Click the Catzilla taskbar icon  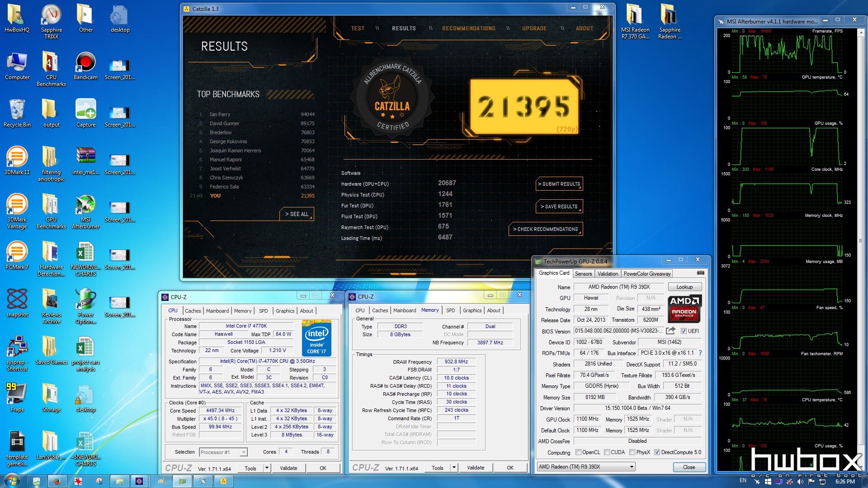(x=223, y=481)
